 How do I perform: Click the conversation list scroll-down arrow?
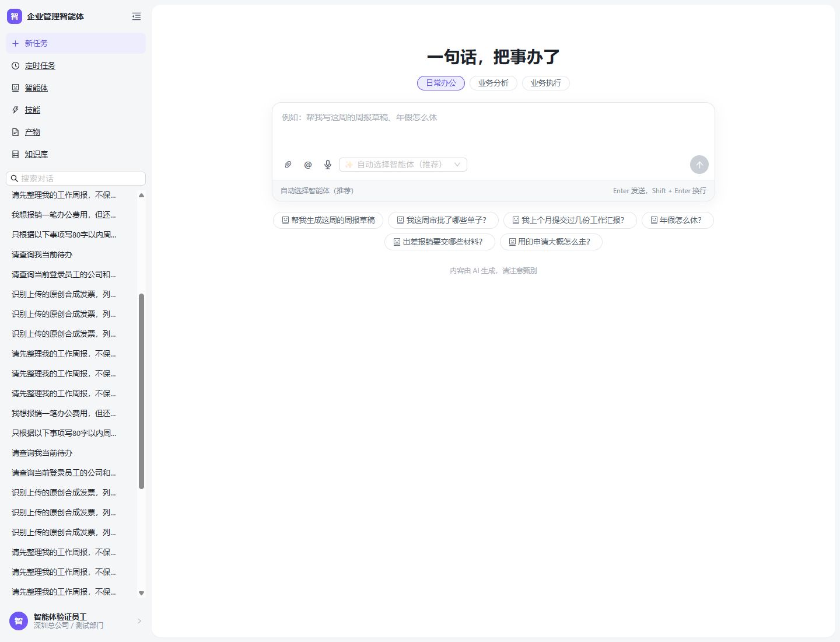click(x=141, y=593)
